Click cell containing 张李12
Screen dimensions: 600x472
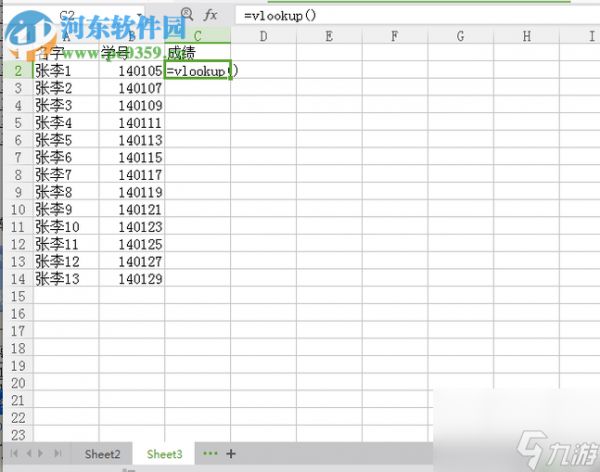tap(66, 262)
